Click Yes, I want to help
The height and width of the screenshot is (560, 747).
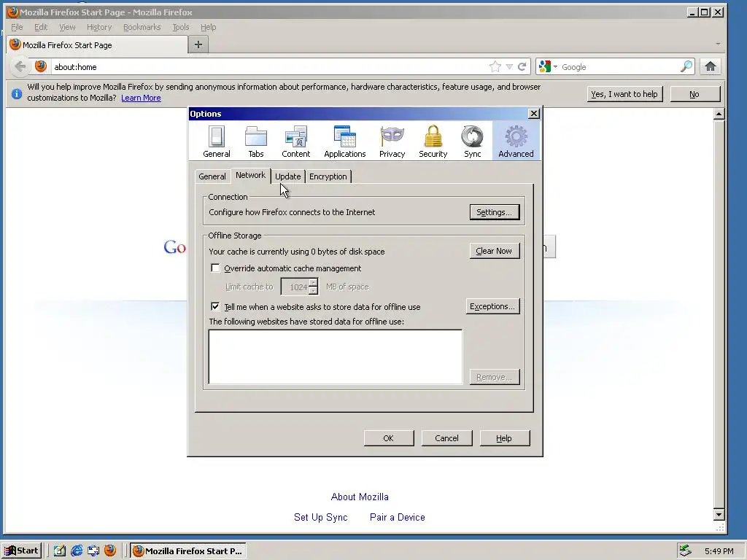(x=624, y=94)
